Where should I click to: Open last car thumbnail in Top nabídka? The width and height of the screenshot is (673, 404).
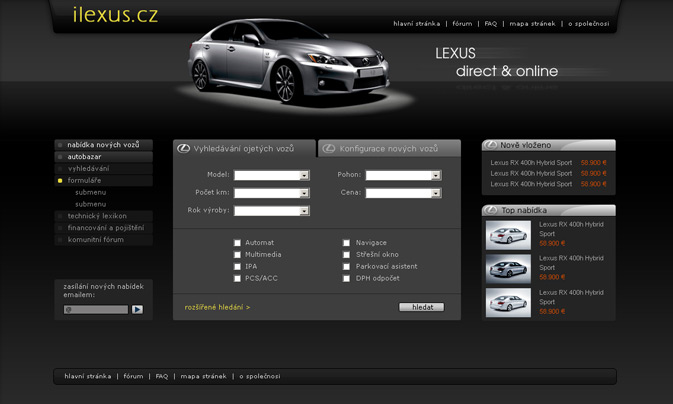(508, 303)
